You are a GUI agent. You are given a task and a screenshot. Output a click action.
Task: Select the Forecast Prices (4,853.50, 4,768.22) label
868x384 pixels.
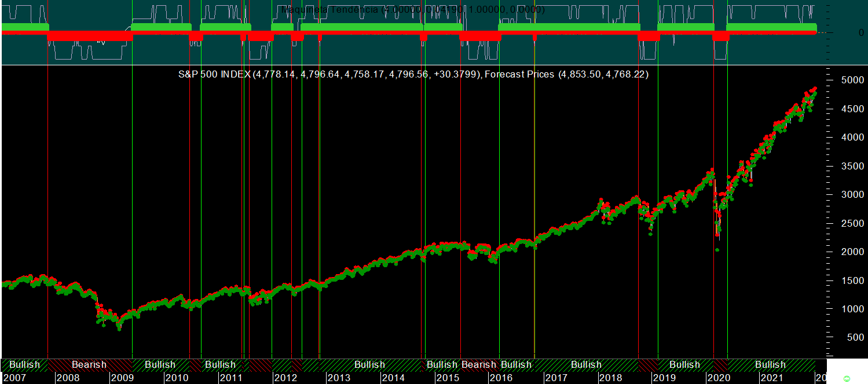click(x=566, y=75)
